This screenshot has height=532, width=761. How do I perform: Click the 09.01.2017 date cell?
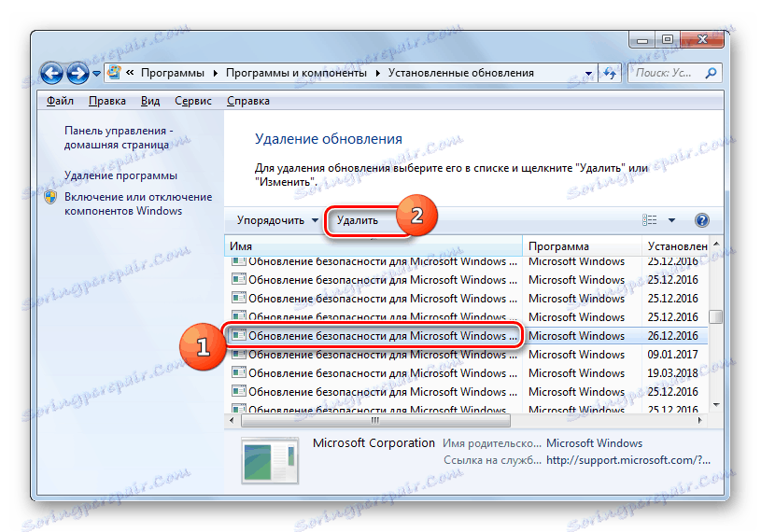672,355
